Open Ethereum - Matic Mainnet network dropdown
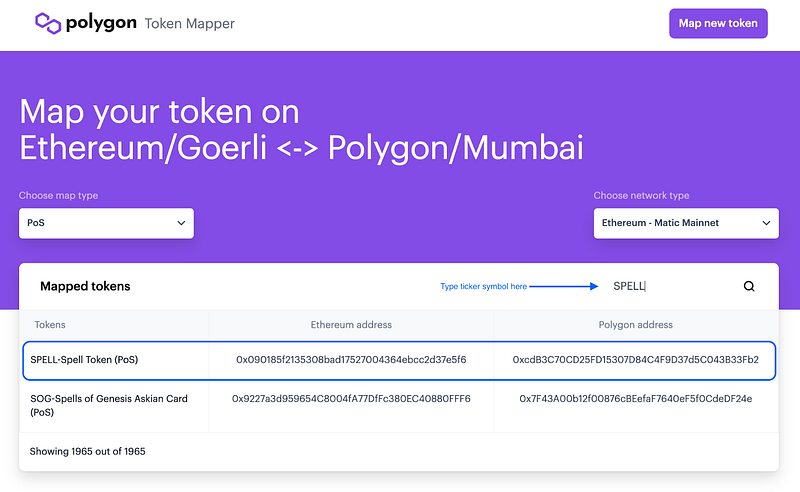Viewport: 800px width, 492px height. point(686,223)
